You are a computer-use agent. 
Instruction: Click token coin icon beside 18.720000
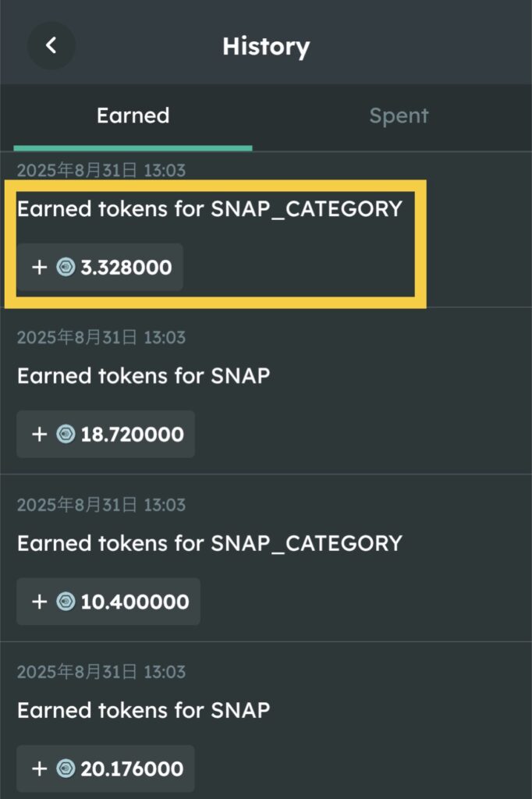click(66, 435)
